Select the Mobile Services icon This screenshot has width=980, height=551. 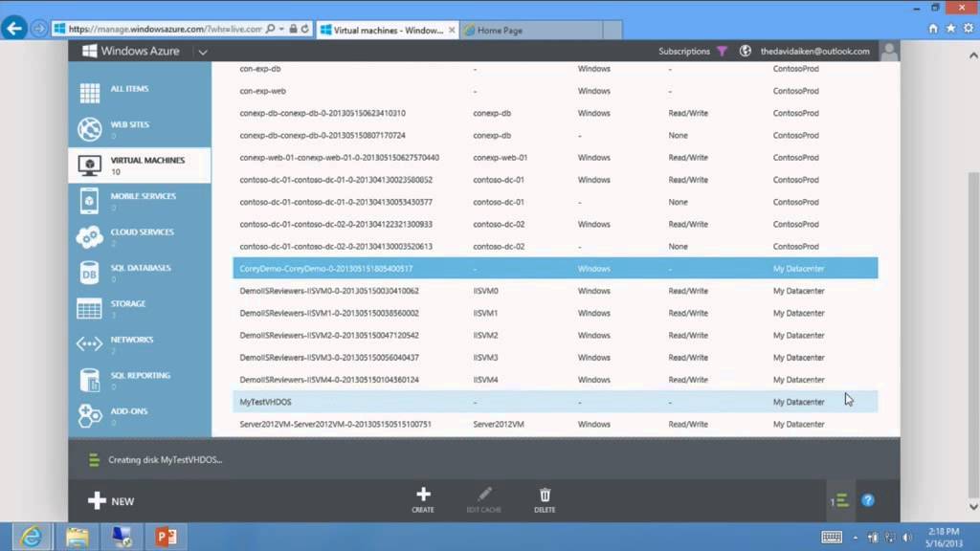[x=89, y=201]
